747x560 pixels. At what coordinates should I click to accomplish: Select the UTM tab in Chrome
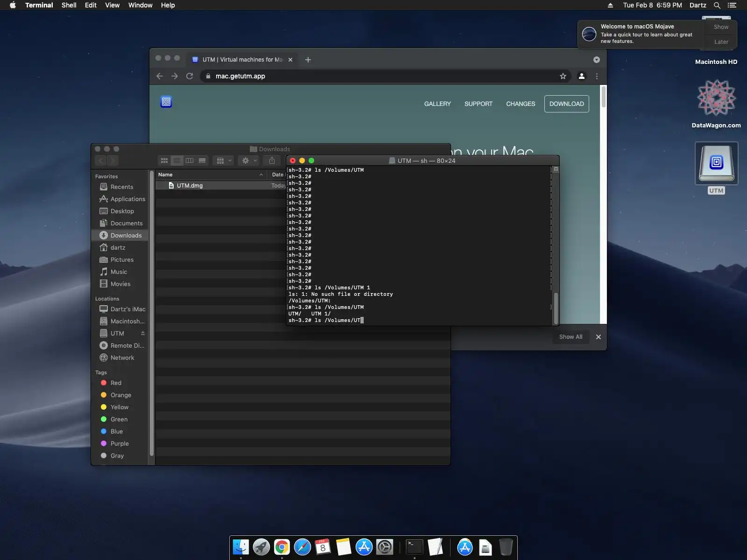[x=242, y=60]
